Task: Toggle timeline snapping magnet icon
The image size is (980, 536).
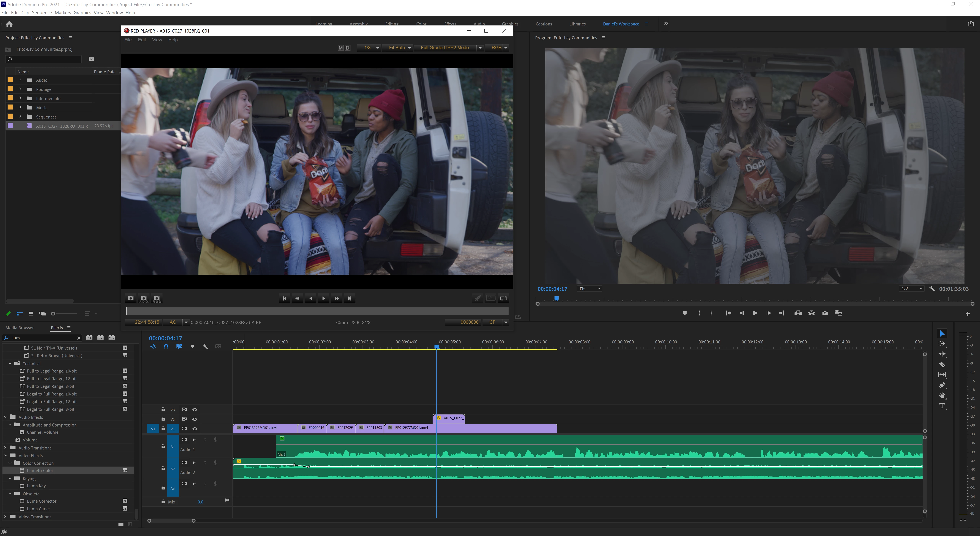Action: click(166, 346)
